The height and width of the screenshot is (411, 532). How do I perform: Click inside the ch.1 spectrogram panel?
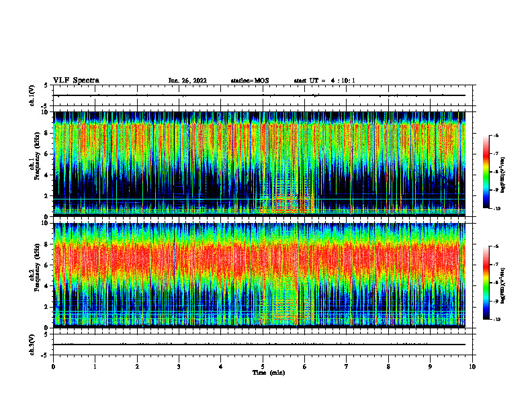click(259, 164)
